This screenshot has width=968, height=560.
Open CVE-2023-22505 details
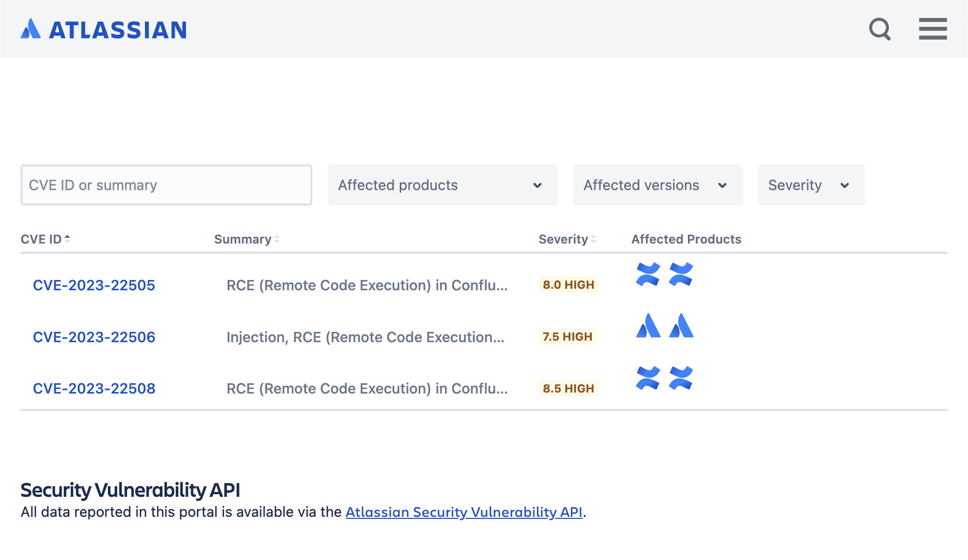click(94, 285)
